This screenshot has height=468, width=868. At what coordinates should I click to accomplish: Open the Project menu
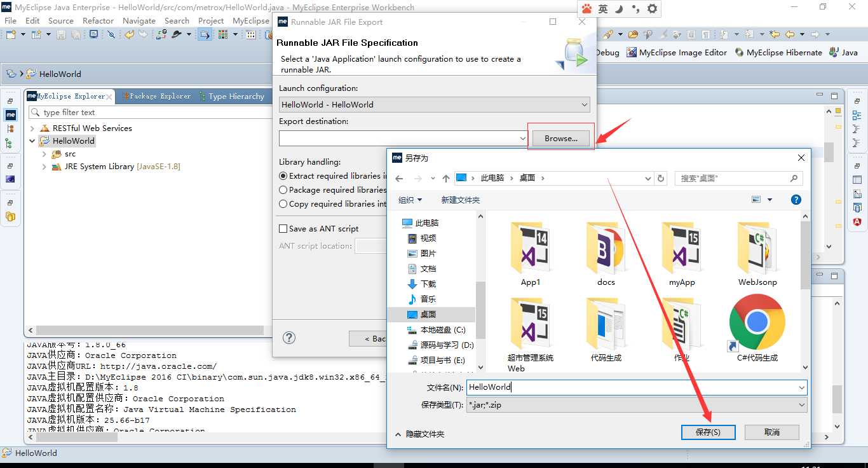[211, 20]
